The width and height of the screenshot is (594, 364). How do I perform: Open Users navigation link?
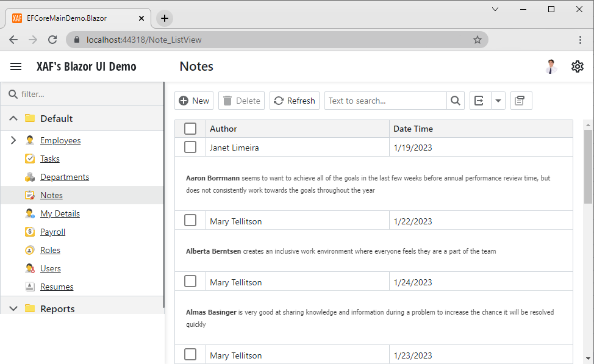(51, 268)
